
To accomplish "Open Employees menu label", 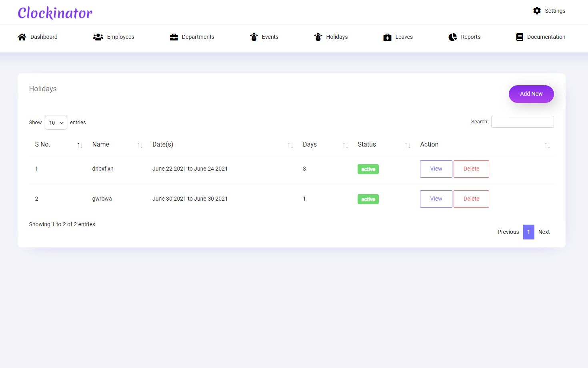I will (x=120, y=37).
